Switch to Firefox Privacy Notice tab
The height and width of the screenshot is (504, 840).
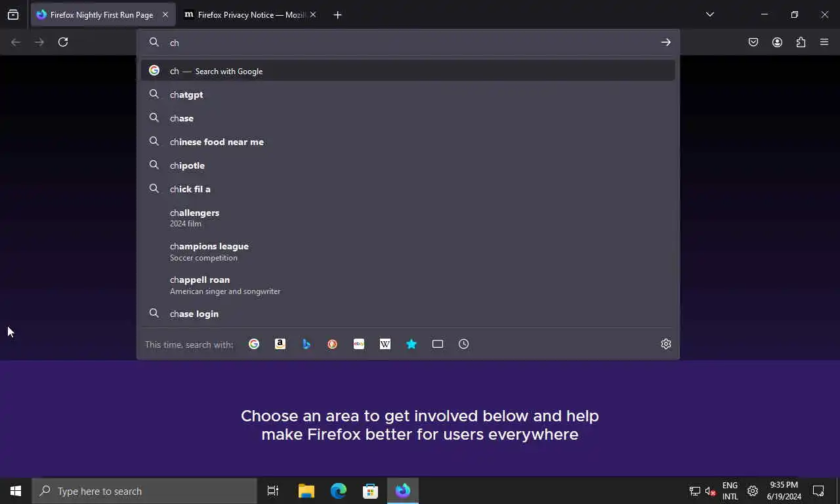pyautogui.click(x=249, y=14)
